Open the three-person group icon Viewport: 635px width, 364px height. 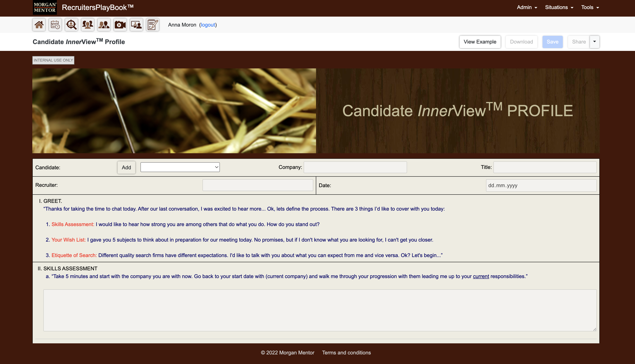click(87, 25)
